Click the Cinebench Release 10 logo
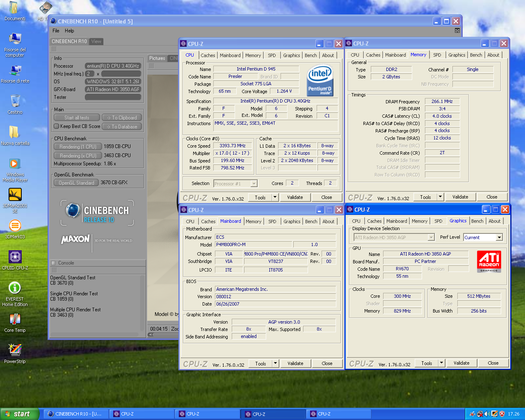The image size is (525, 420). click(97, 212)
